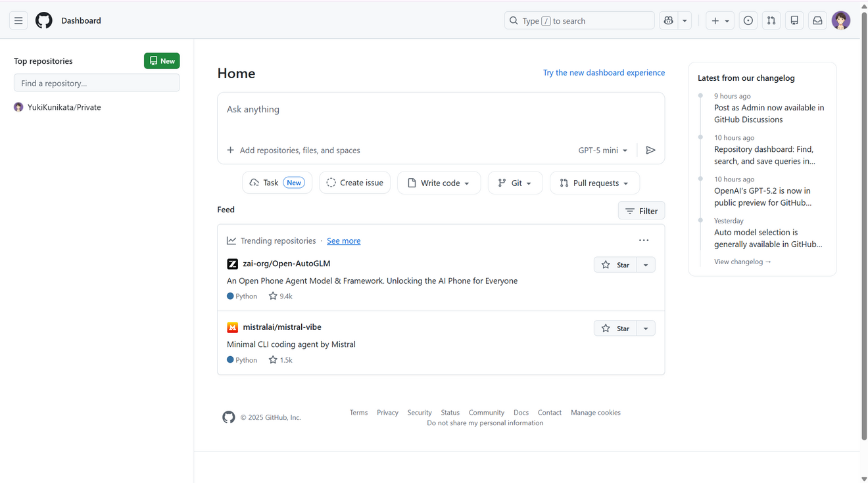Expand the Pull requests dropdown below chat
Screen dimensions: 868x483
point(594,183)
